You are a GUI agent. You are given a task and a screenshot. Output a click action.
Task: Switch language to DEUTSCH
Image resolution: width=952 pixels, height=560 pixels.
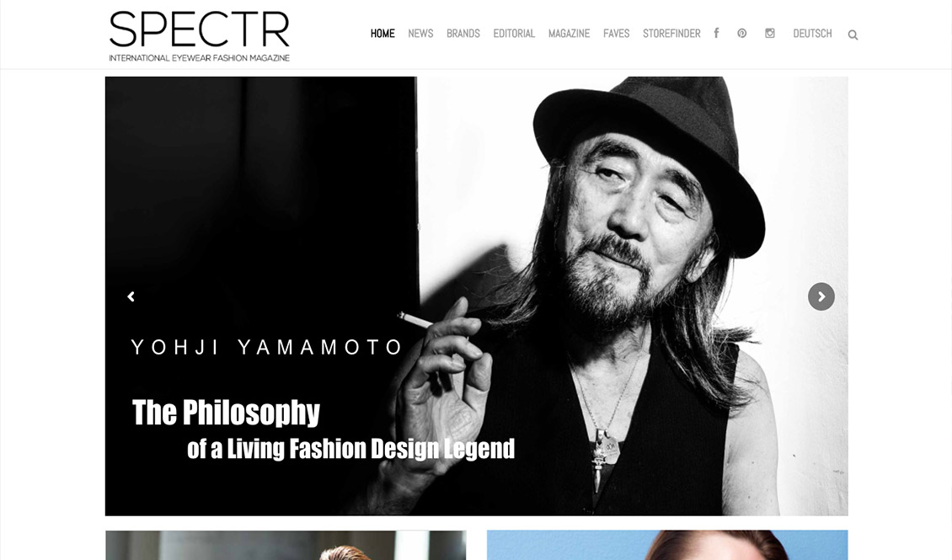click(x=812, y=34)
